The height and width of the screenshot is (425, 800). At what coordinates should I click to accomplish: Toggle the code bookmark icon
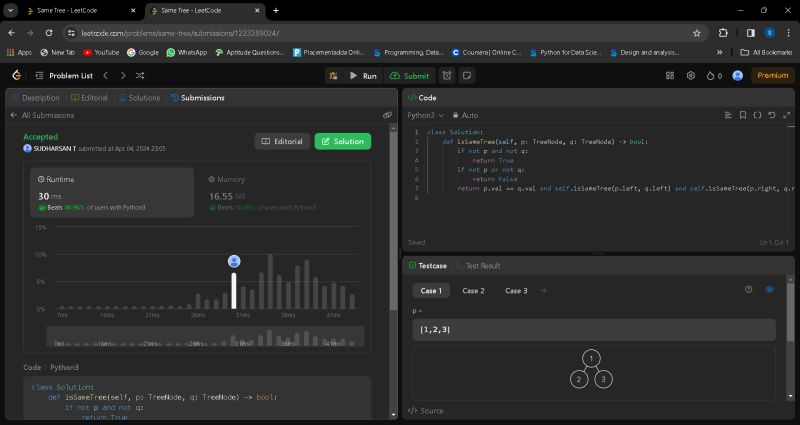tap(743, 115)
